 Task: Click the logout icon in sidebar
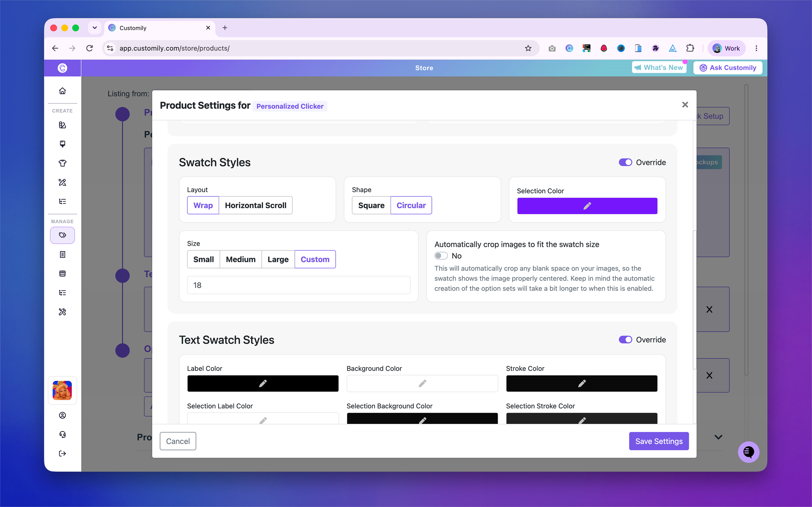[x=62, y=453]
